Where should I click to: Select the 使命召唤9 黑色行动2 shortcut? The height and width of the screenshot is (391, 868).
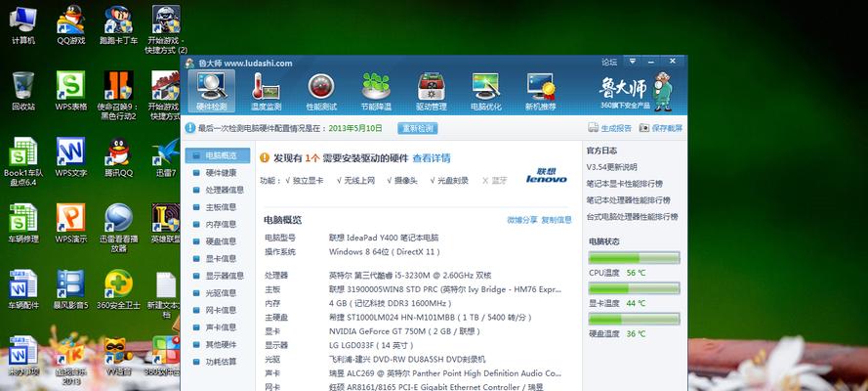[x=118, y=96]
